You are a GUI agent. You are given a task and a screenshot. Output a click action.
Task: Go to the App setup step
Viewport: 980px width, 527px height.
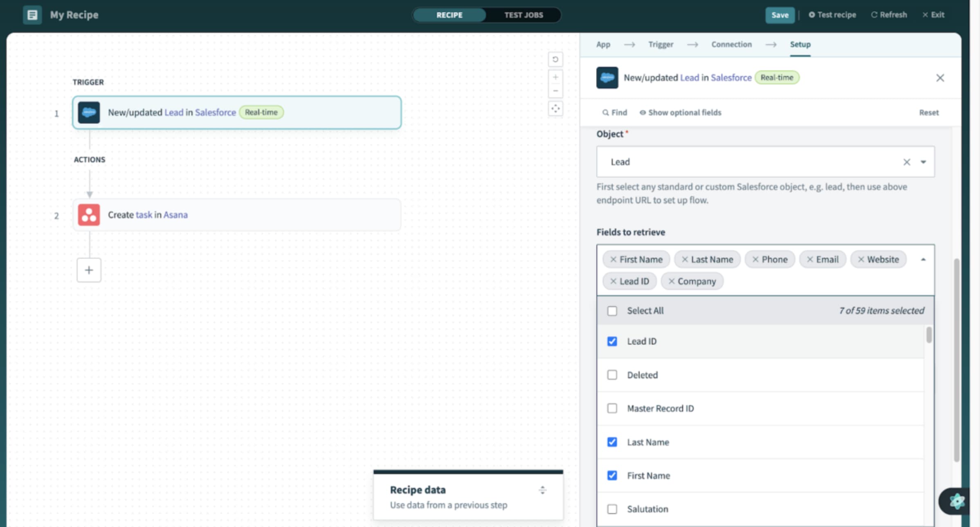[x=603, y=44]
